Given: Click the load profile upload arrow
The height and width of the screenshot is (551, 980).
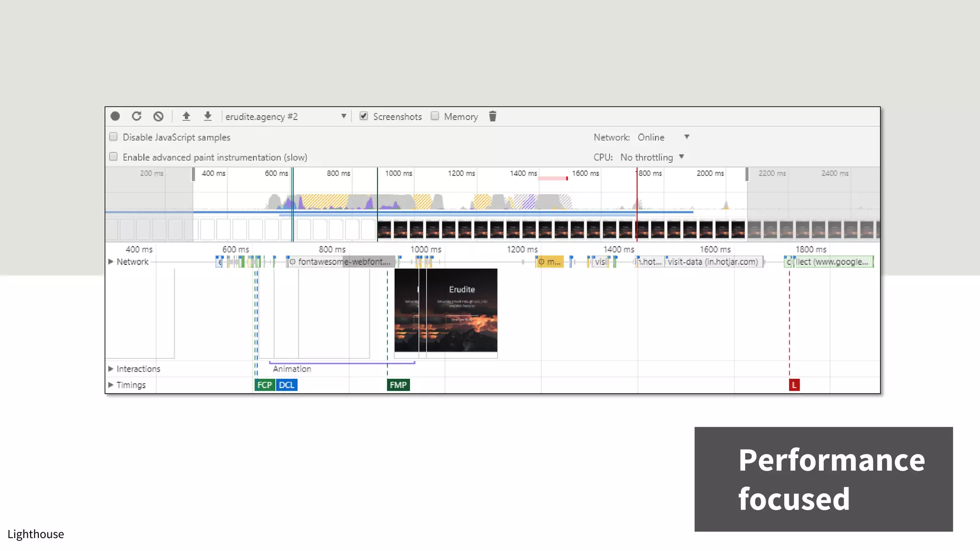Looking at the screenshot, I should (x=186, y=116).
